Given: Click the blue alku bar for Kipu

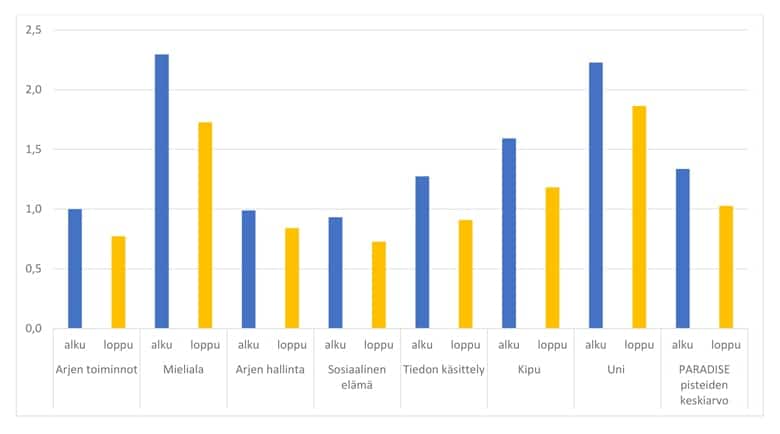Looking at the screenshot, I should point(509,233).
